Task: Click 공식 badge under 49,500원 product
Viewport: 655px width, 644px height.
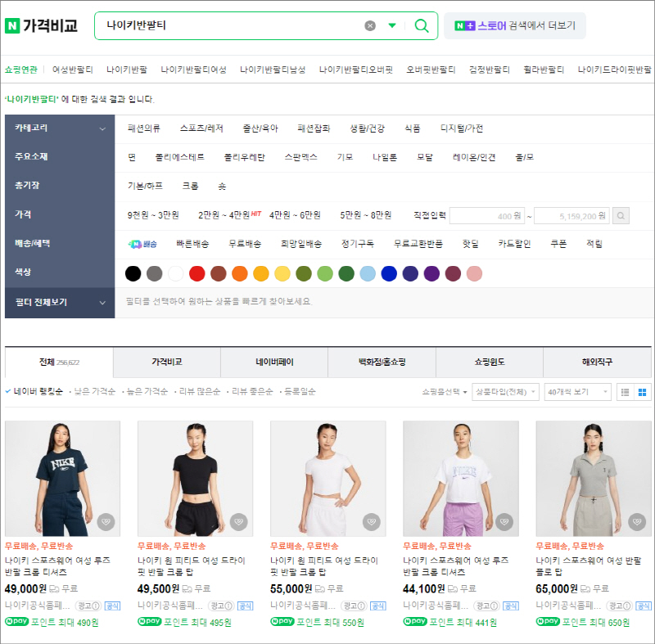Action: 245,606
